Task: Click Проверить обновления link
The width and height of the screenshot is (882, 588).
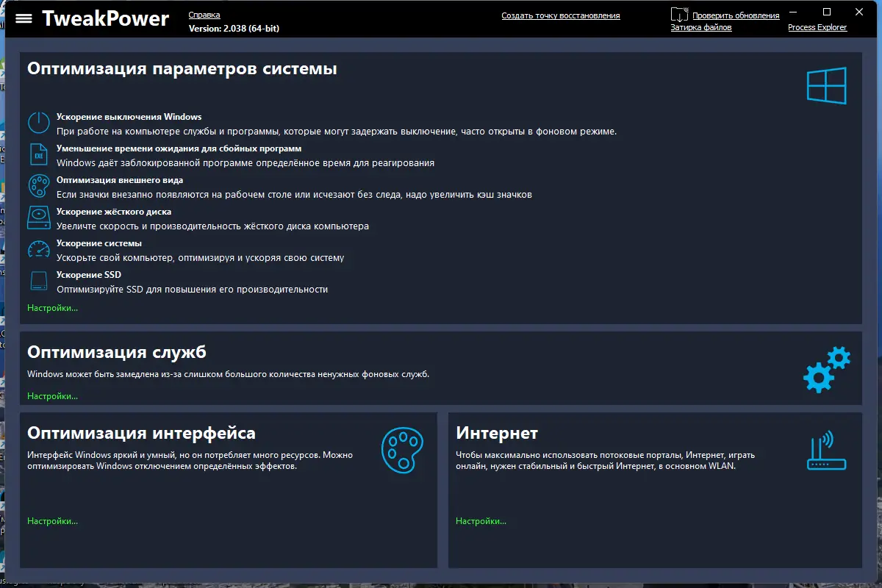Action: [736, 15]
